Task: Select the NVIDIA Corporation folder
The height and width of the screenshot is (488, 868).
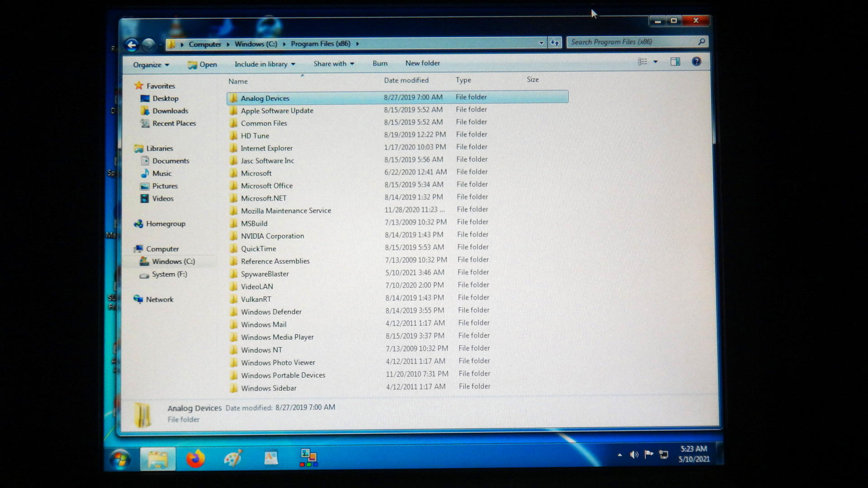Action: point(273,236)
